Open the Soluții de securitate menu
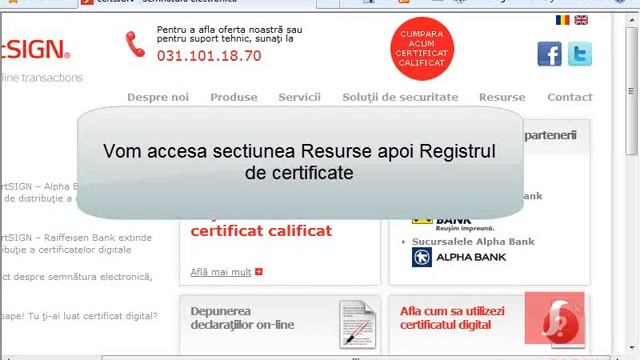The width and height of the screenshot is (640, 360). pos(400,97)
